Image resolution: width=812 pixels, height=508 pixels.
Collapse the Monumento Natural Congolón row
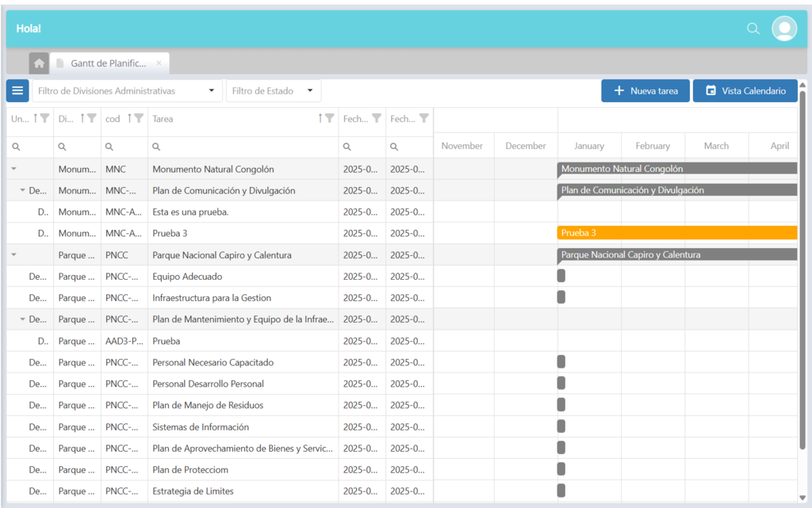(x=13, y=169)
